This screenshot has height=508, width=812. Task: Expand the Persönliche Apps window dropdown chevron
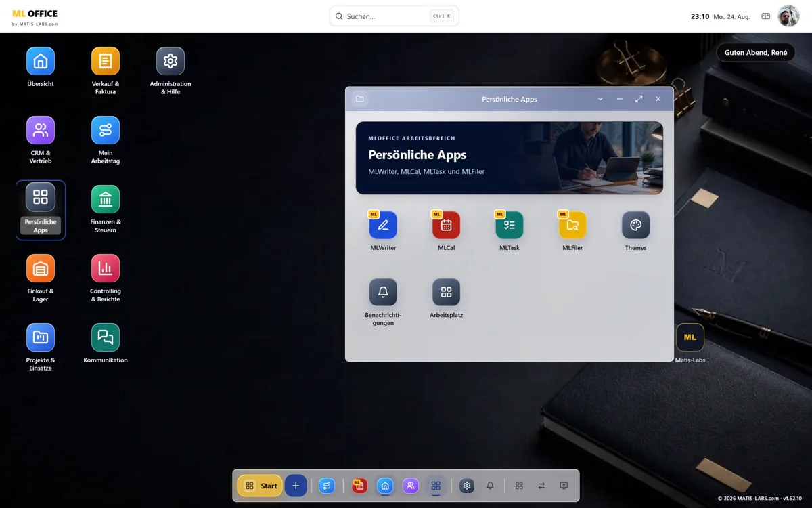pyautogui.click(x=600, y=99)
